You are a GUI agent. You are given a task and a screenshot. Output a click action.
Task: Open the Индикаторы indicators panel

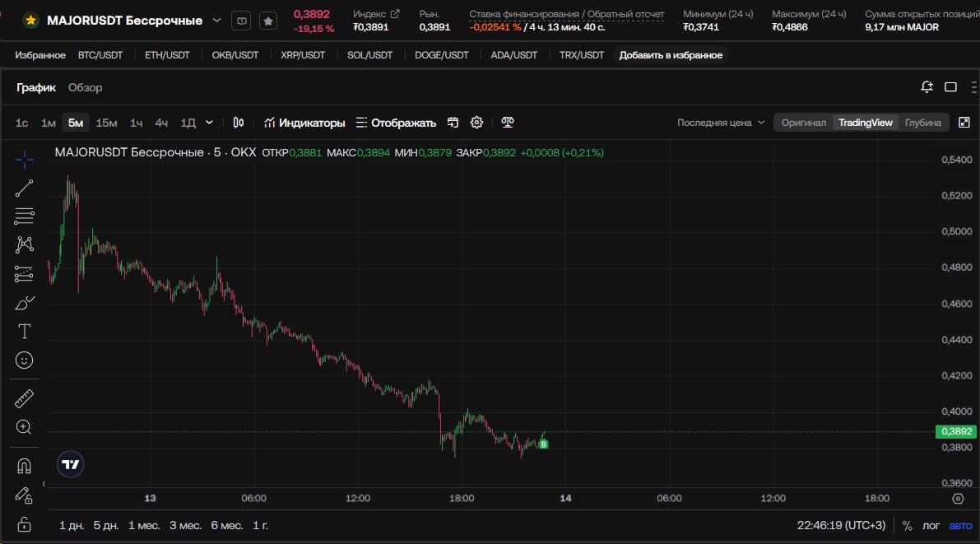coord(304,123)
